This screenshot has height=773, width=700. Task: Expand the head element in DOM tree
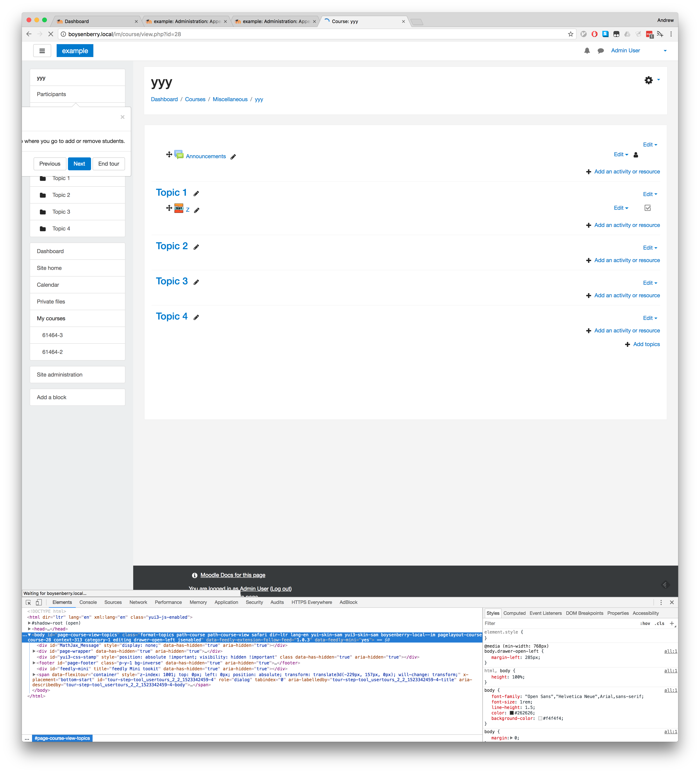(29, 629)
